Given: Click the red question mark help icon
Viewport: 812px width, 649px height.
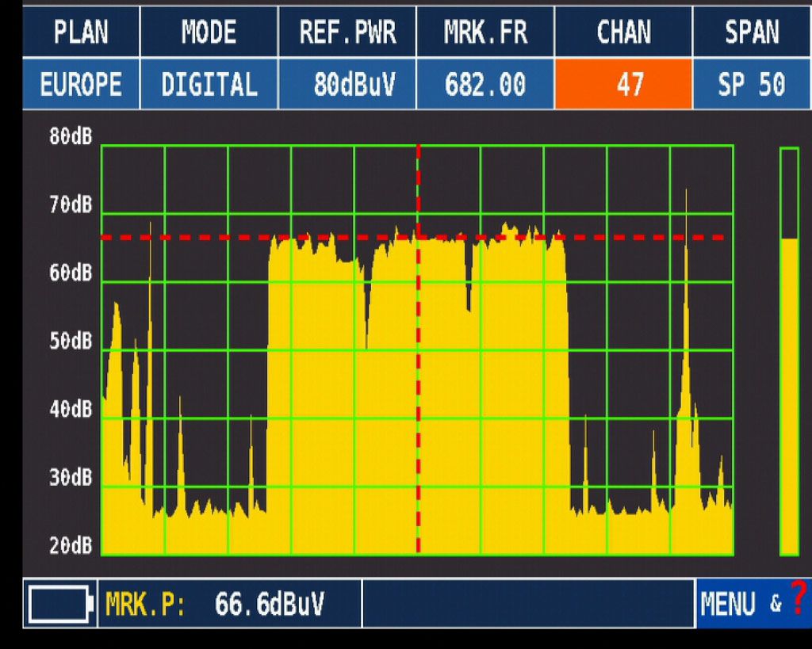Looking at the screenshot, I should click(799, 594).
